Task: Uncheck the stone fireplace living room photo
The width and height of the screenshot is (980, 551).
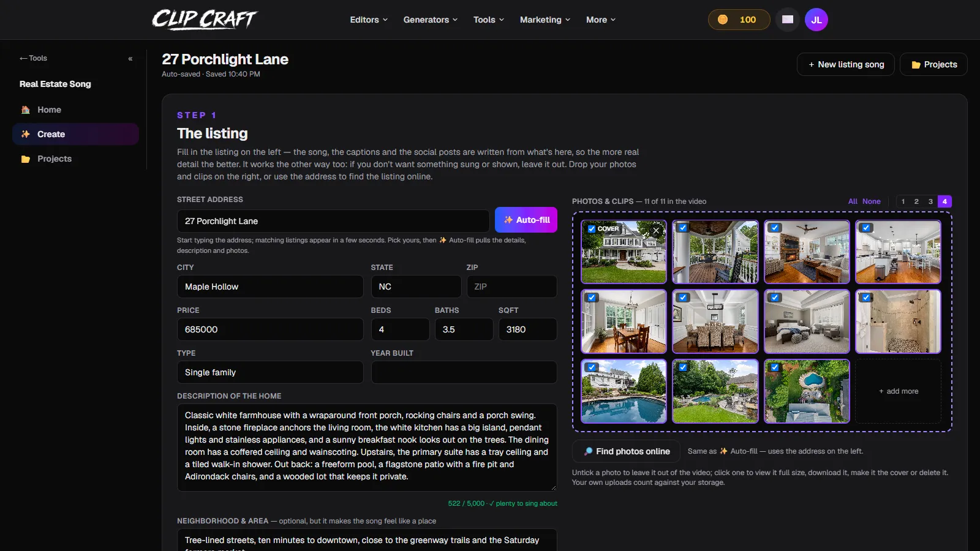Action: [775, 228]
